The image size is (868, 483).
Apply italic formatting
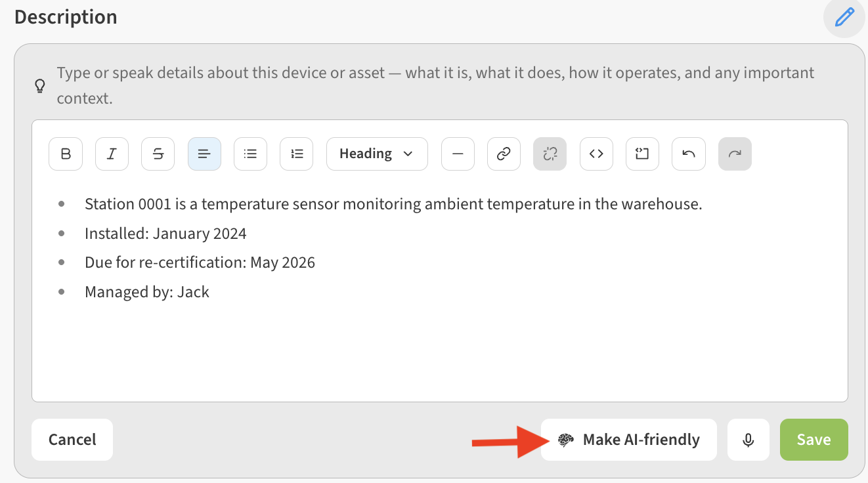(x=112, y=154)
